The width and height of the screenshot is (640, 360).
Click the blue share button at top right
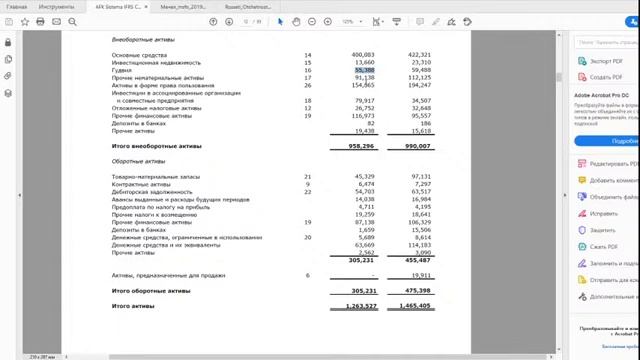(x=632, y=22)
